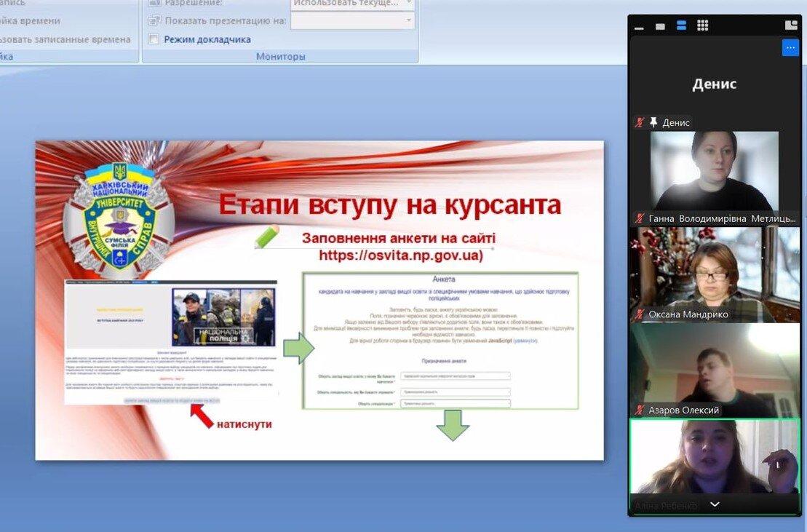The image size is (807, 532).
Task: Click the Zoom panel layout icon at top right
Action: pyautogui.click(x=791, y=25)
